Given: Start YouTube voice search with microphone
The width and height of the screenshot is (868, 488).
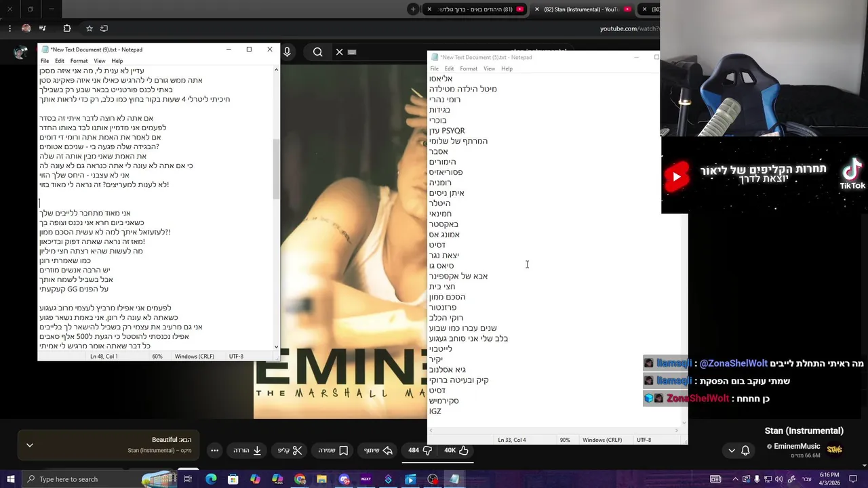Looking at the screenshot, I should coord(287,52).
